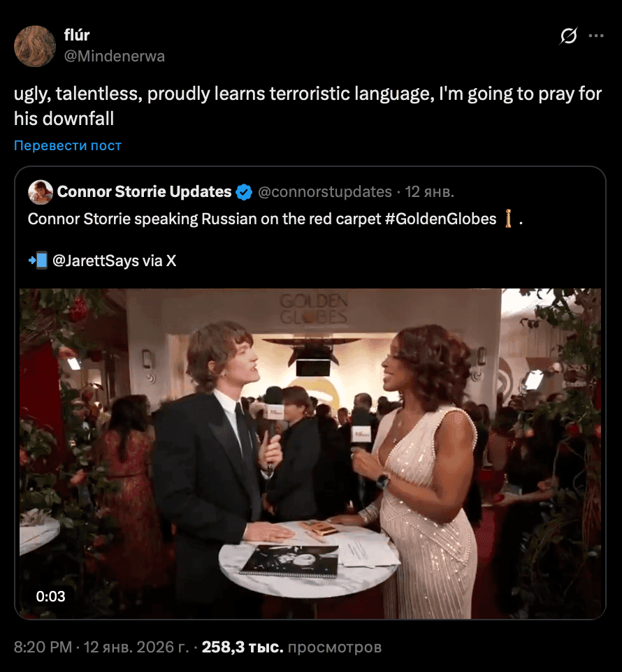Screen dimensions: 622x672
Task: Click the Grok slashed-circle icon
Action: [568, 36]
